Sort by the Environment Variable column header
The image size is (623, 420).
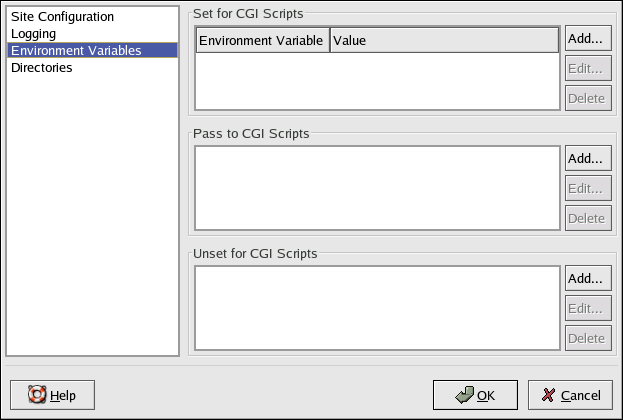(x=261, y=40)
